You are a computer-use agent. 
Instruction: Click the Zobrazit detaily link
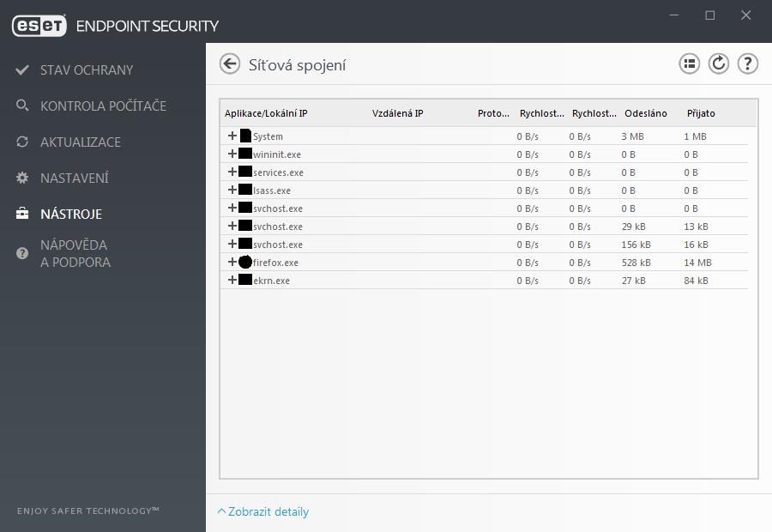coord(268,511)
